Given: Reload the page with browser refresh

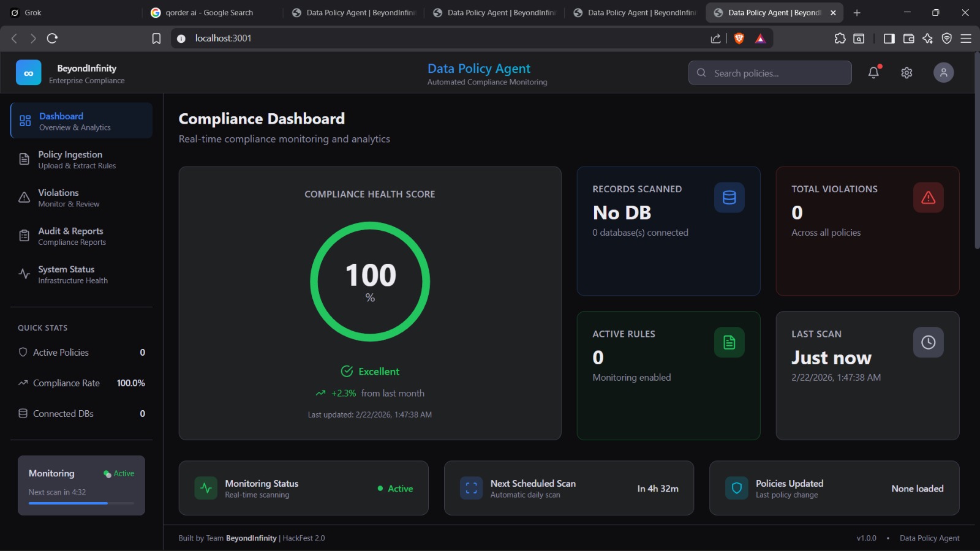Looking at the screenshot, I should [53, 39].
